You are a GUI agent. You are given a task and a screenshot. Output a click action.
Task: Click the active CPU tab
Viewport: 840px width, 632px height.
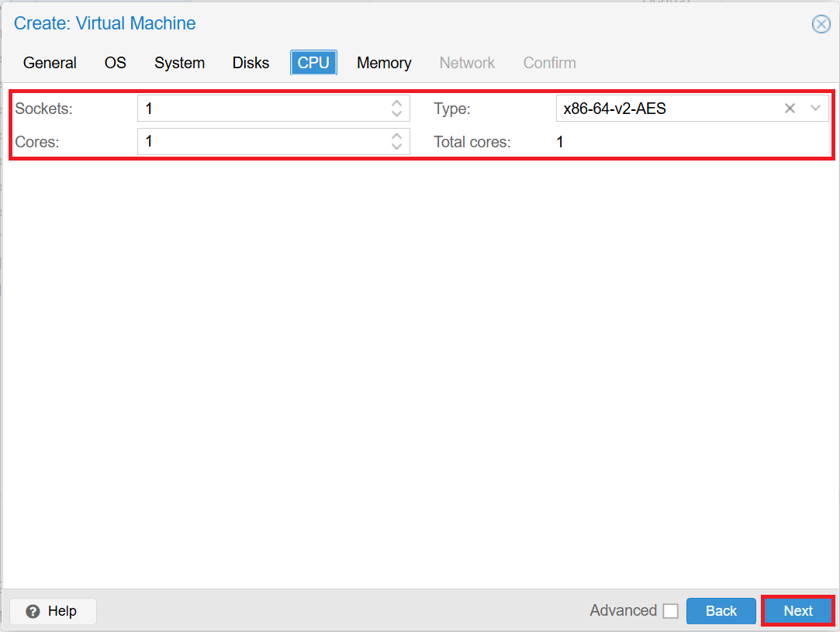[313, 63]
